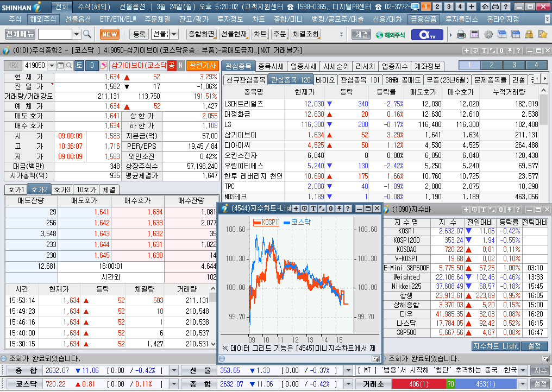Open the 거래소 bar dropdown
Image resolution: width=552 pixels, height=392 pixels.
point(523,384)
